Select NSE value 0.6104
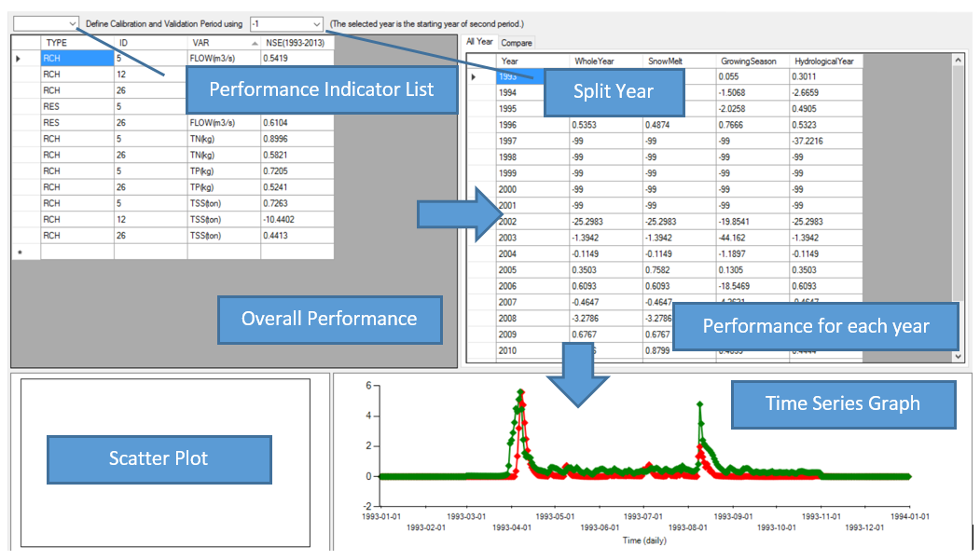 [297, 123]
